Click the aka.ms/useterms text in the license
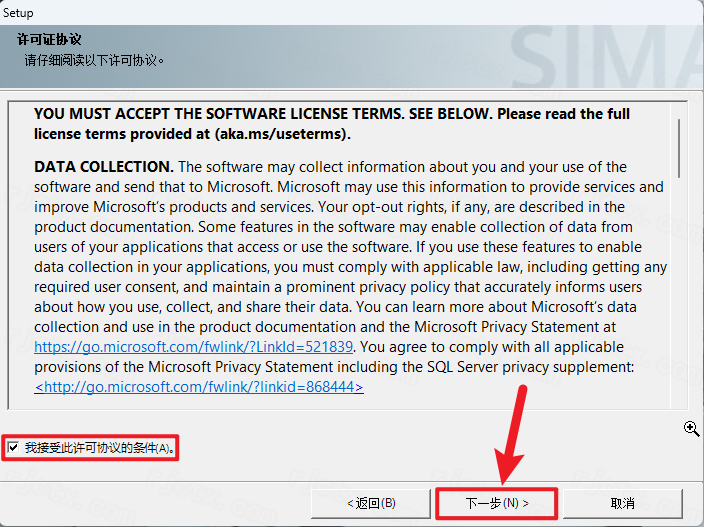 tap(282, 134)
